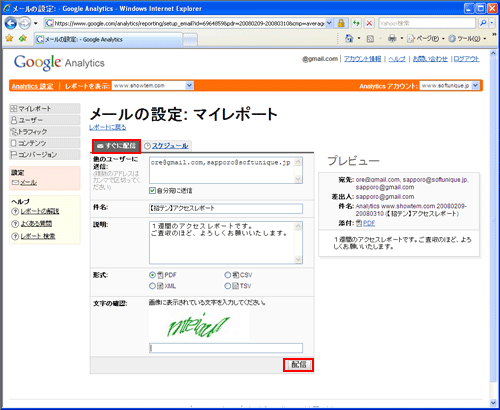500x410 pixels.
Task: Click the page scroll up arrow
Action: pos(494,53)
